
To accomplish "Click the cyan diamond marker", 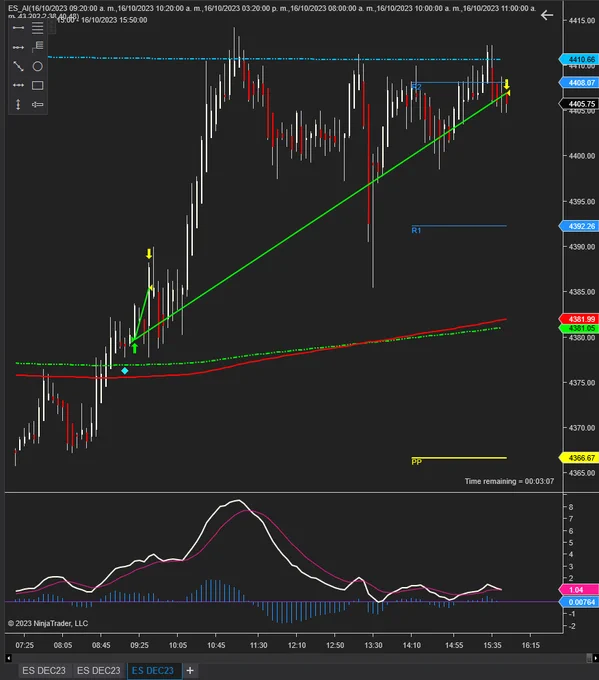I will [x=125, y=371].
